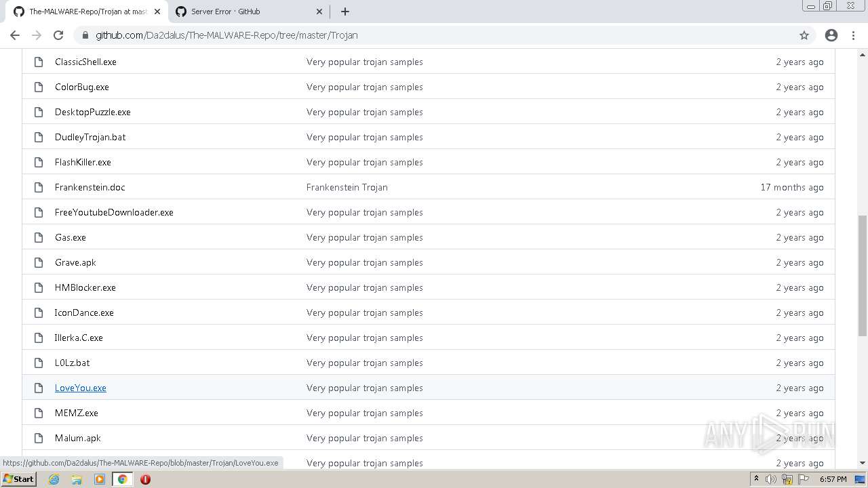Open Frankenstein Trojan commit message
Image resolution: width=868 pixels, height=488 pixels.
(x=347, y=187)
